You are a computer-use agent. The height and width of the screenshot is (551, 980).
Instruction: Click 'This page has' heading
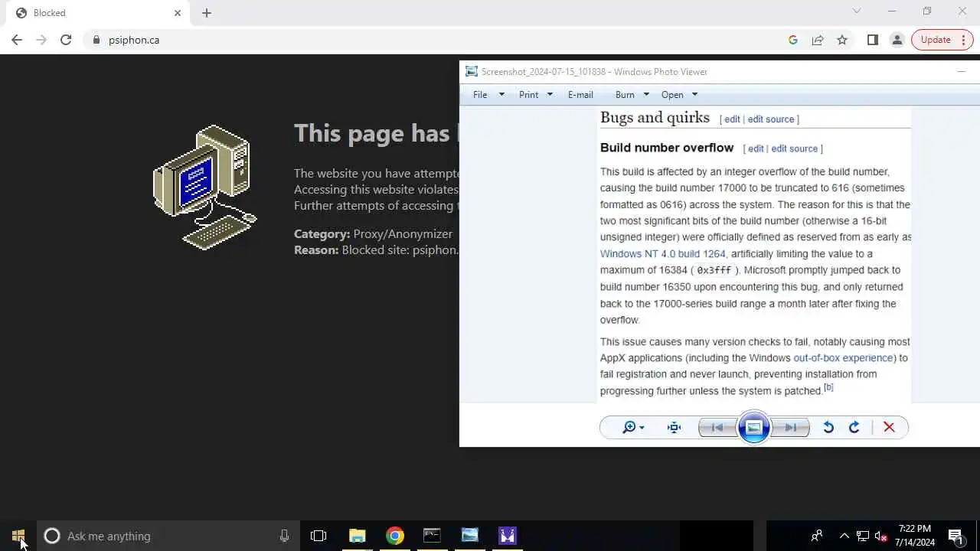point(371,133)
